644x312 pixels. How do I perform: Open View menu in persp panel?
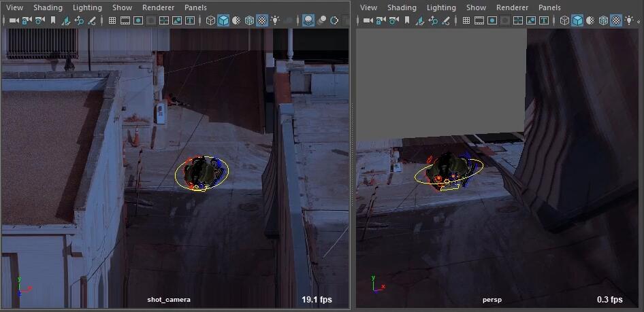[369, 7]
